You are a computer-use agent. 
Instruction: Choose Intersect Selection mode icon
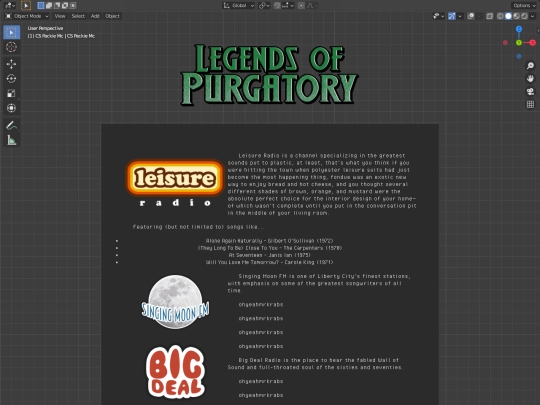[x=73, y=6]
